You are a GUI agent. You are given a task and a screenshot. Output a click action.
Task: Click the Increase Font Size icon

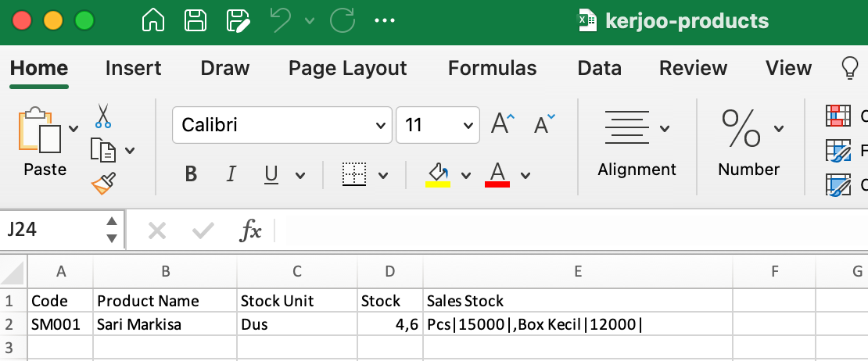pyautogui.click(x=503, y=124)
